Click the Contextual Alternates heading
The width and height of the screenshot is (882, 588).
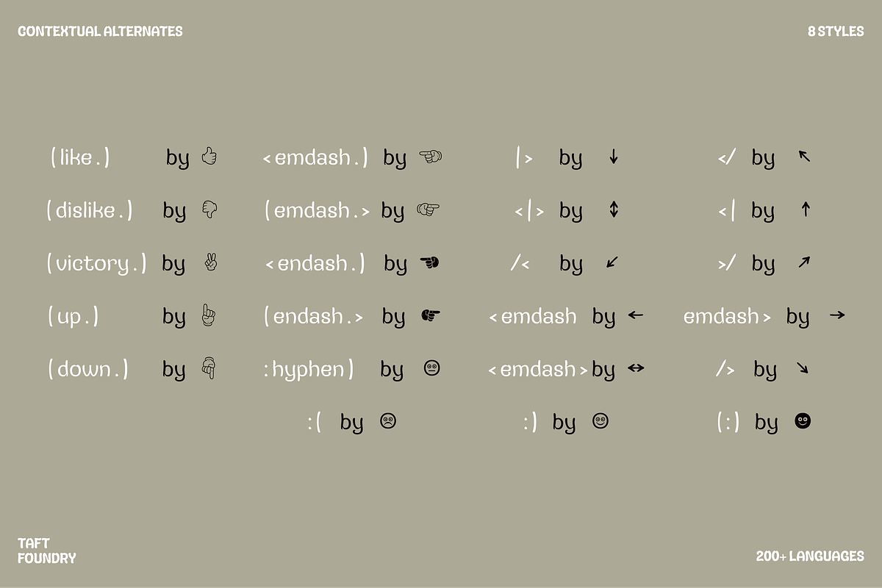tap(100, 32)
